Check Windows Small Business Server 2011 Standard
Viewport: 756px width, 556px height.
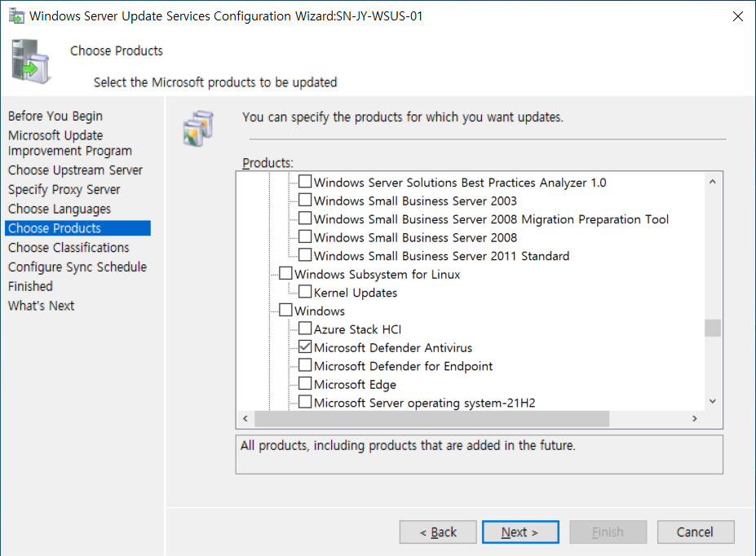click(305, 255)
